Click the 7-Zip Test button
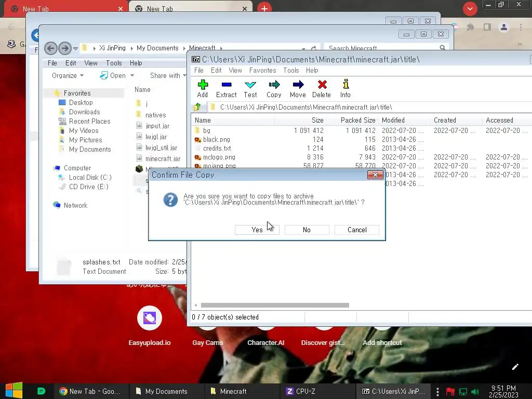This screenshot has width=532, height=399. [250, 88]
